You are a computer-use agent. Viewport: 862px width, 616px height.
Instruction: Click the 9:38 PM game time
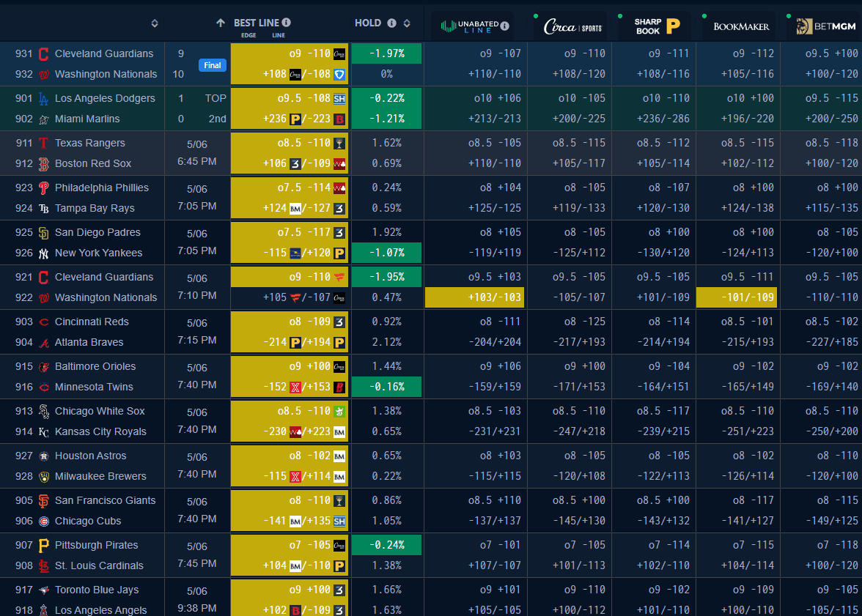coord(196,608)
